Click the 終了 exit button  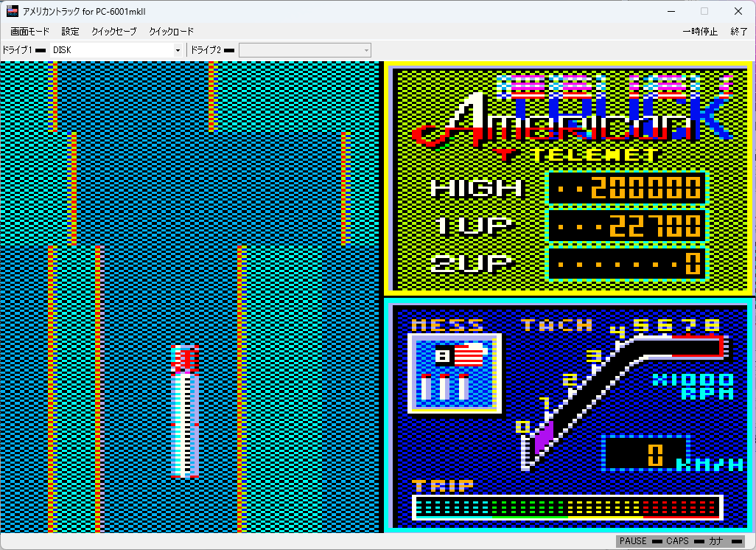(x=738, y=32)
